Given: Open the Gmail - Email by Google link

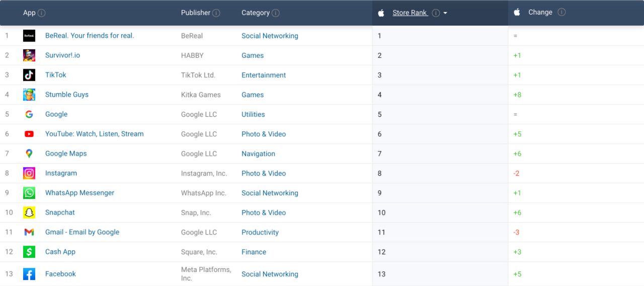Looking at the screenshot, I should point(82,232).
